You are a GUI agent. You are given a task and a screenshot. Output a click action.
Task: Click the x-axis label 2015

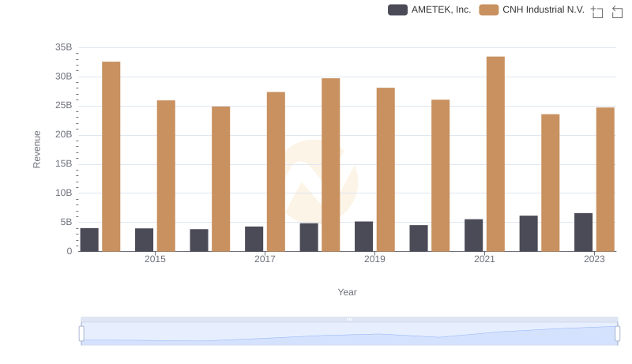click(x=155, y=259)
